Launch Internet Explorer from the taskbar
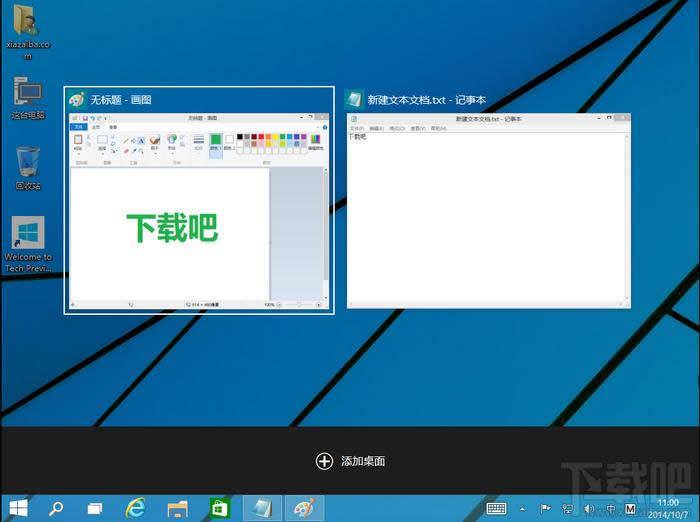This screenshot has height=522, width=700. (135, 508)
